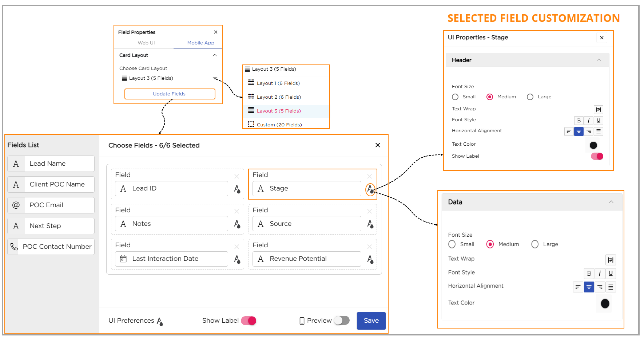Collapse the Card Layout section

[215, 55]
